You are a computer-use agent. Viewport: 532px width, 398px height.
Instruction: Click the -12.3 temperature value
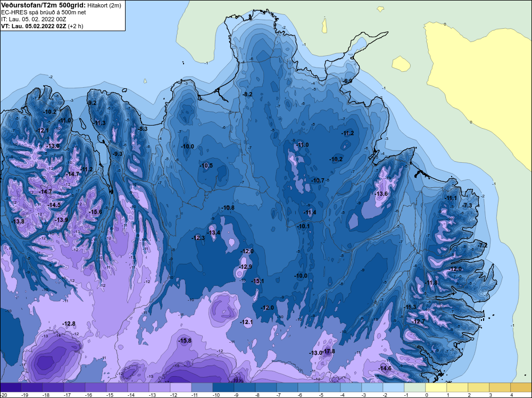tap(198, 238)
